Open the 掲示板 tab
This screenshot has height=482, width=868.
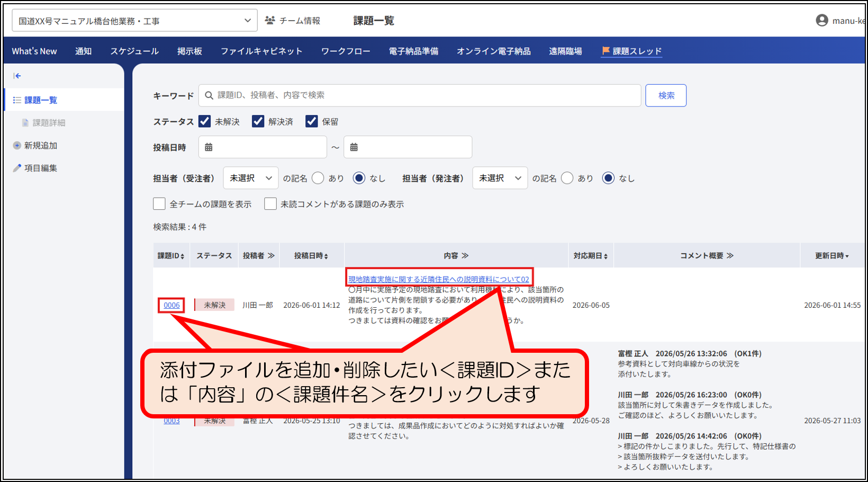click(x=189, y=51)
